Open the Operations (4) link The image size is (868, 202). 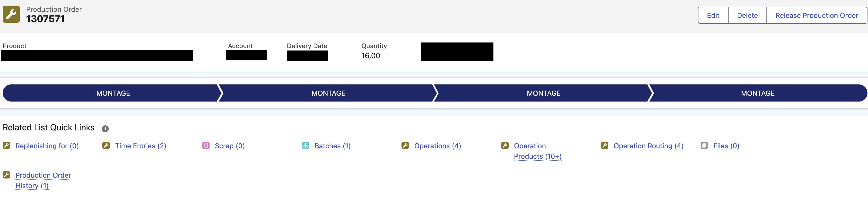[x=437, y=146]
